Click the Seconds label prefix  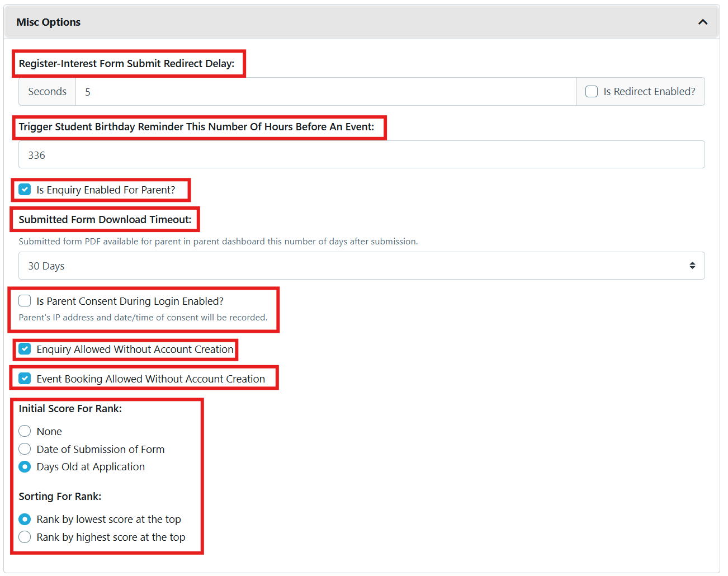pos(47,91)
